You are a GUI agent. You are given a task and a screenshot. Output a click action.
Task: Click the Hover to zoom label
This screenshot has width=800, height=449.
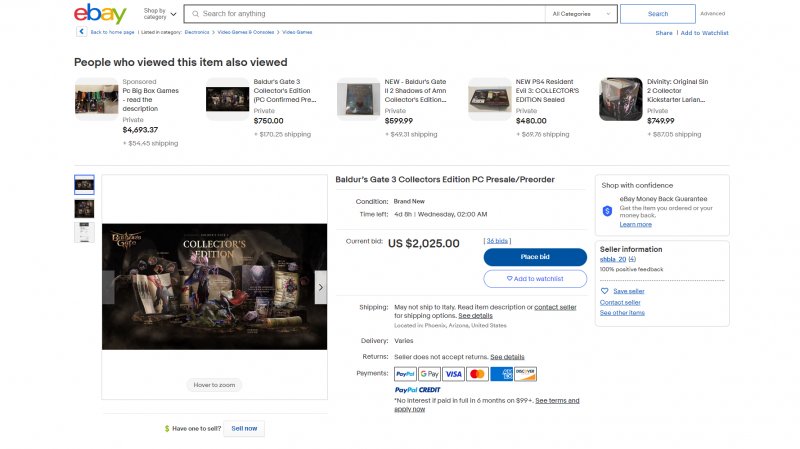pyautogui.click(x=214, y=385)
